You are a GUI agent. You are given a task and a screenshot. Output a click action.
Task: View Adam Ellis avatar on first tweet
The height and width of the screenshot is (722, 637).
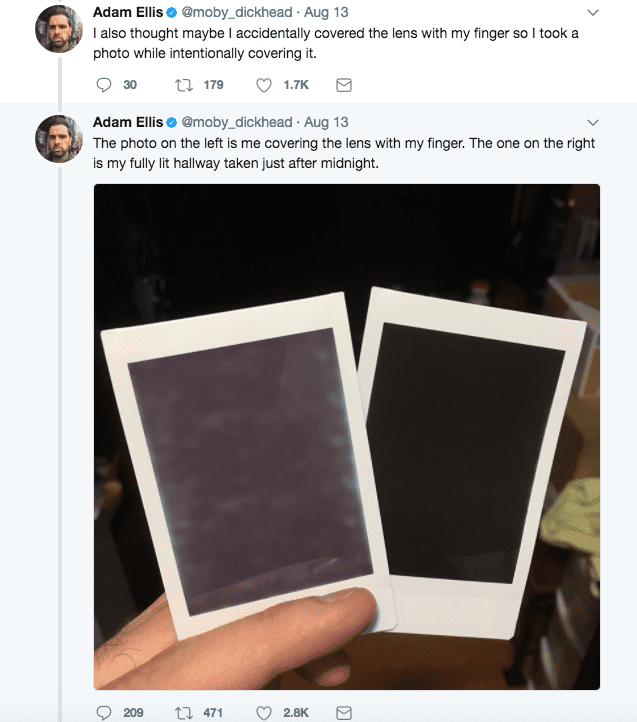[59, 29]
